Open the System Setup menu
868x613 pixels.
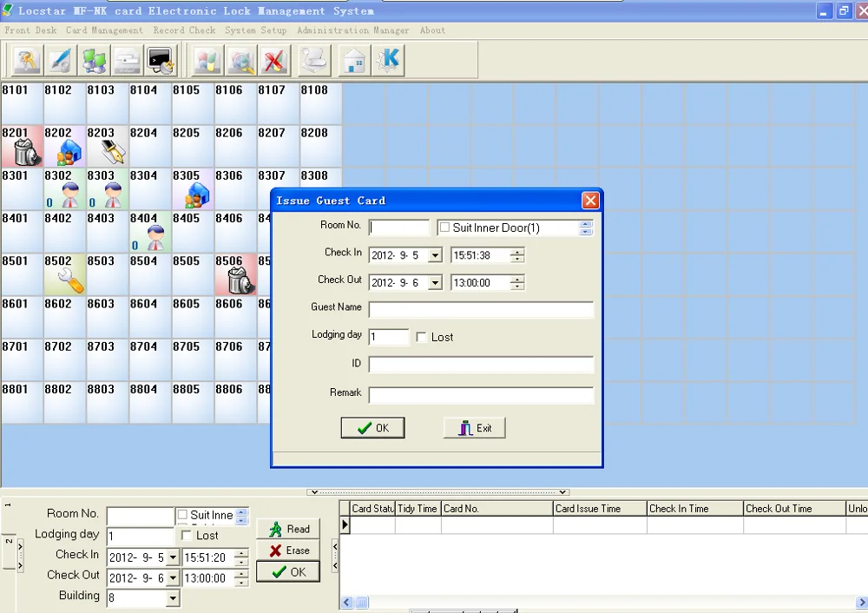pos(255,30)
